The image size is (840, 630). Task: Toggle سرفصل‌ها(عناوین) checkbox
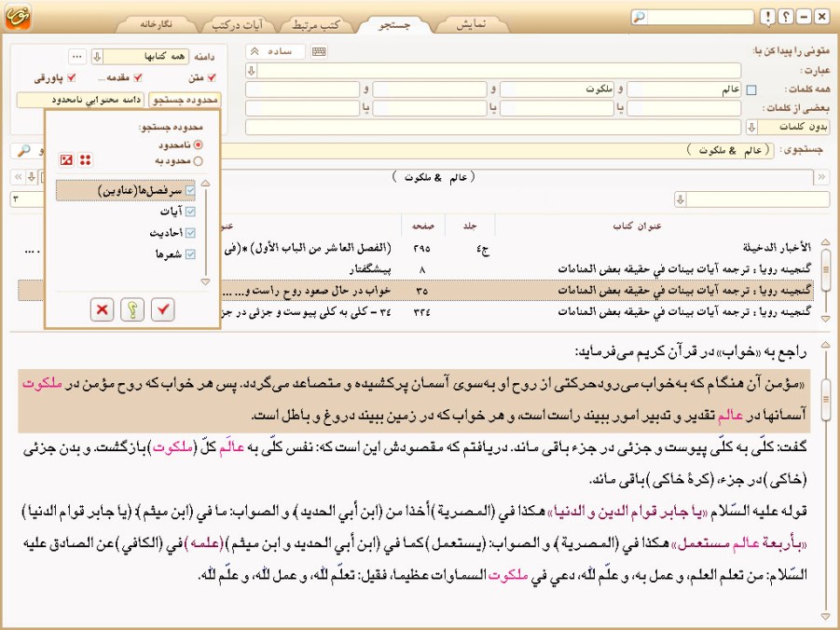click(190, 190)
